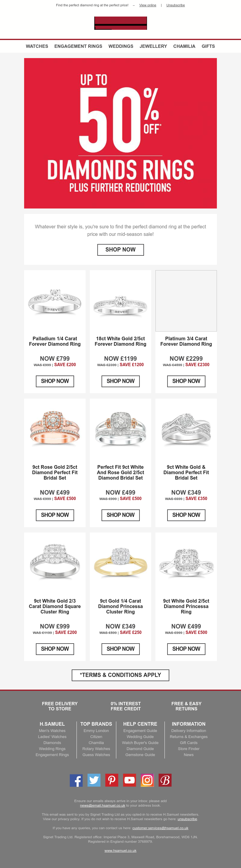
Task: Open Terms & Conditions Apply button
Action: coord(120,675)
